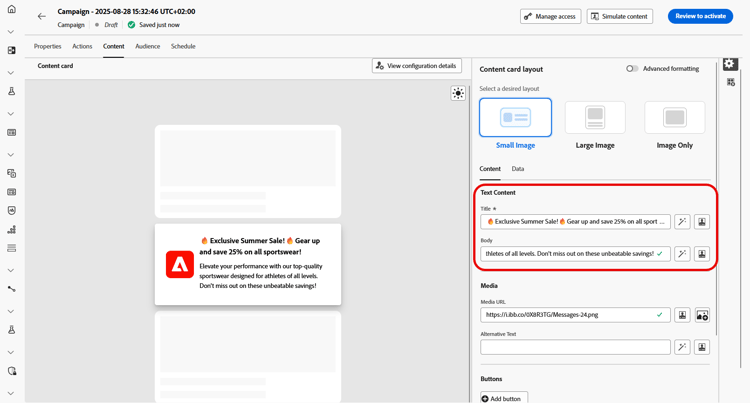The image size is (750, 403).
Task: Open AI wand for Alternative Text
Action: coord(682,347)
